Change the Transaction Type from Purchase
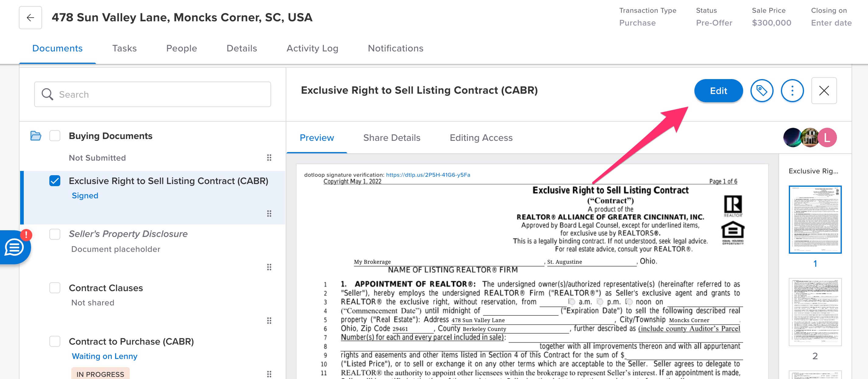 (x=637, y=23)
